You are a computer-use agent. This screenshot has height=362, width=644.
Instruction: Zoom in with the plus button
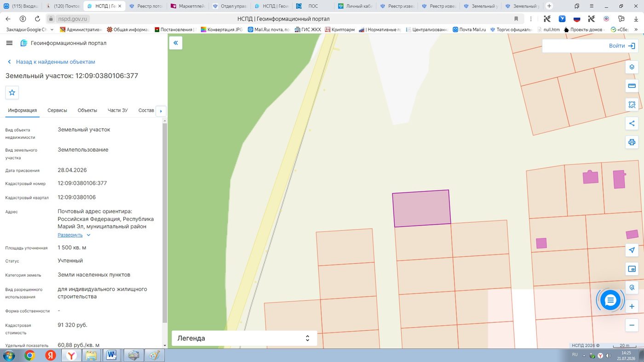(x=632, y=306)
